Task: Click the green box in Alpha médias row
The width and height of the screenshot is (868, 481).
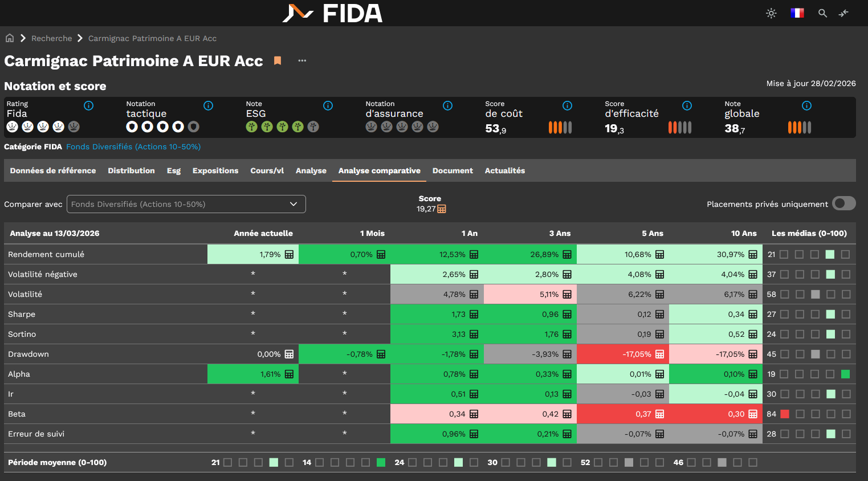Action: [x=845, y=374]
